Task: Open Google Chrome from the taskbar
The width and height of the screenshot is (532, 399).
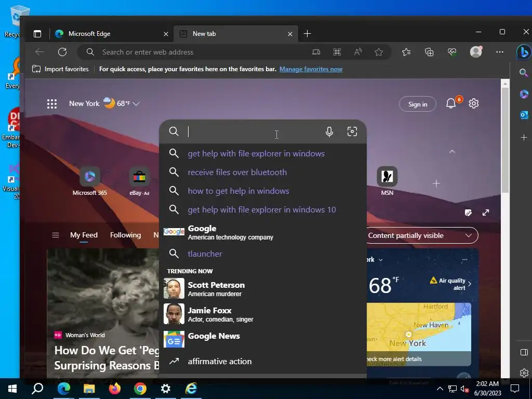Action: coord(140,389)
